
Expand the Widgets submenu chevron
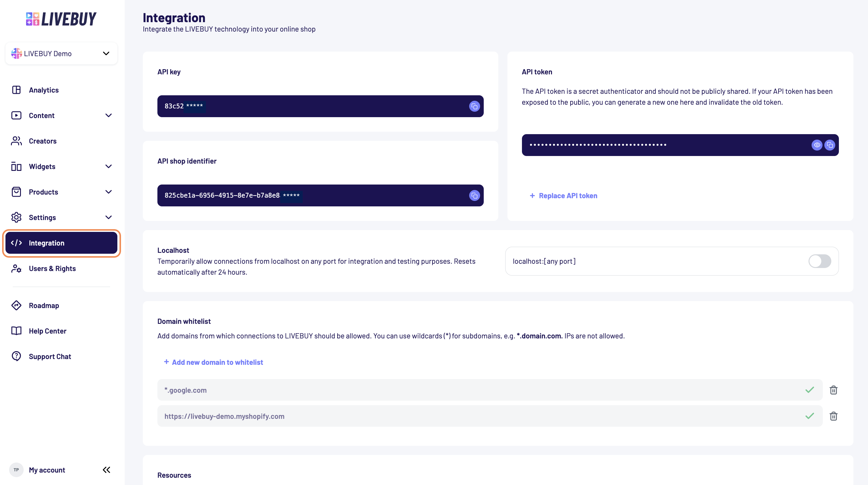point(109,166)
